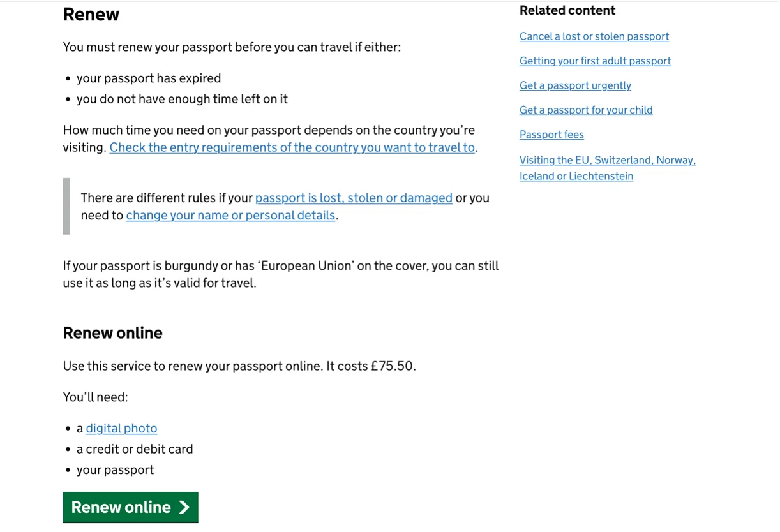Go to Get a passport urgently

(575, 85)
